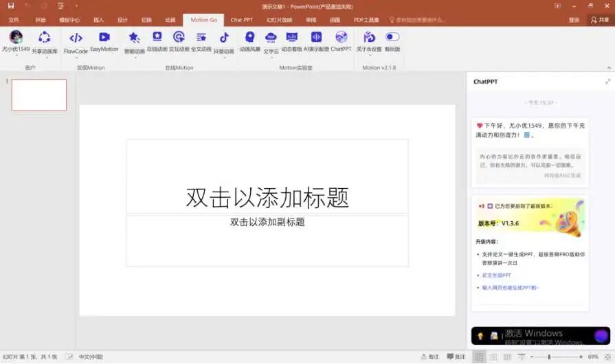Viewport: 615px width, 364px height.
Task: Click the ChatPPT ribbon icon
Action: pos(342,37)
